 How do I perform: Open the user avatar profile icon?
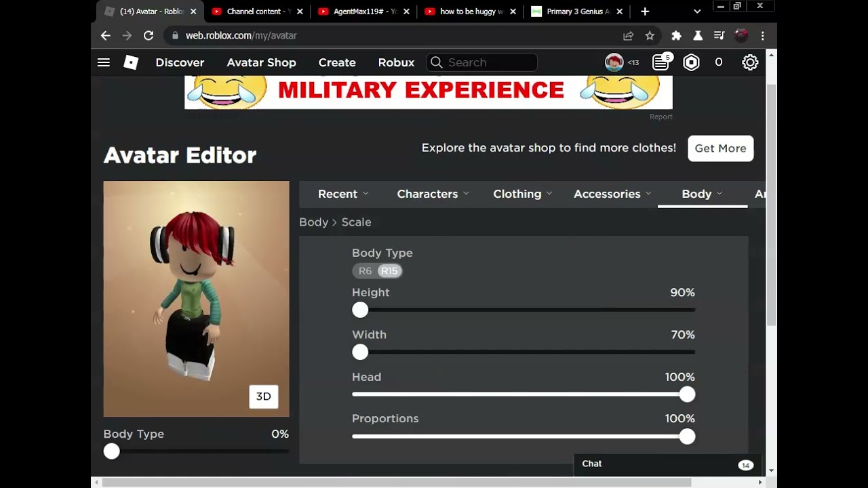point(614,62)
